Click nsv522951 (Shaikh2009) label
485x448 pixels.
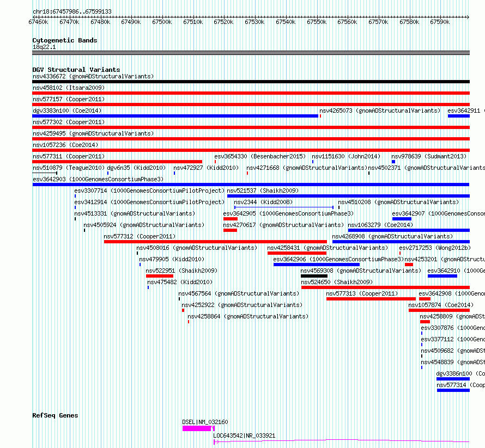click(181, 271)
